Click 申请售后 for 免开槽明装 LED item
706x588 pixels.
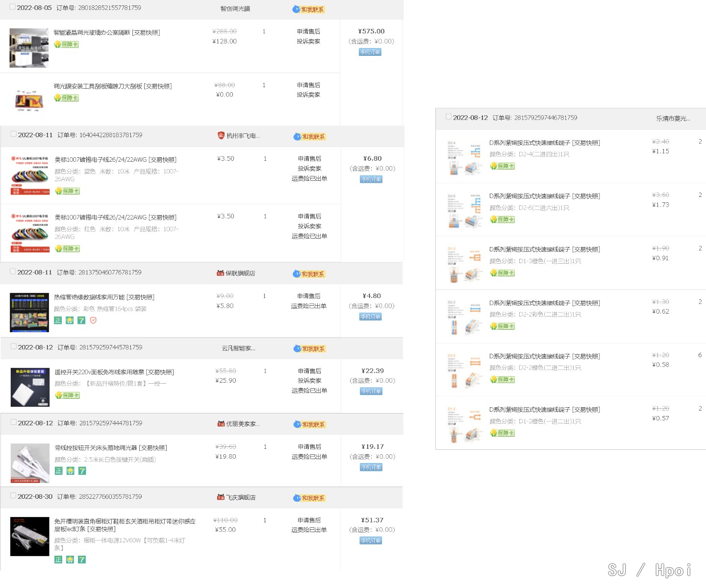click(309, 520)
